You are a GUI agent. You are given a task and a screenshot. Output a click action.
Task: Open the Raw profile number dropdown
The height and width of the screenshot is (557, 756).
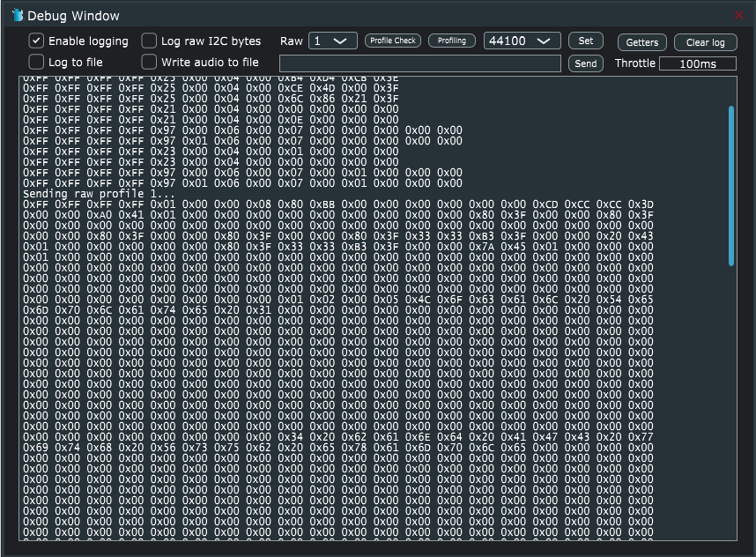pyautogui.click(x=332, y=41)
